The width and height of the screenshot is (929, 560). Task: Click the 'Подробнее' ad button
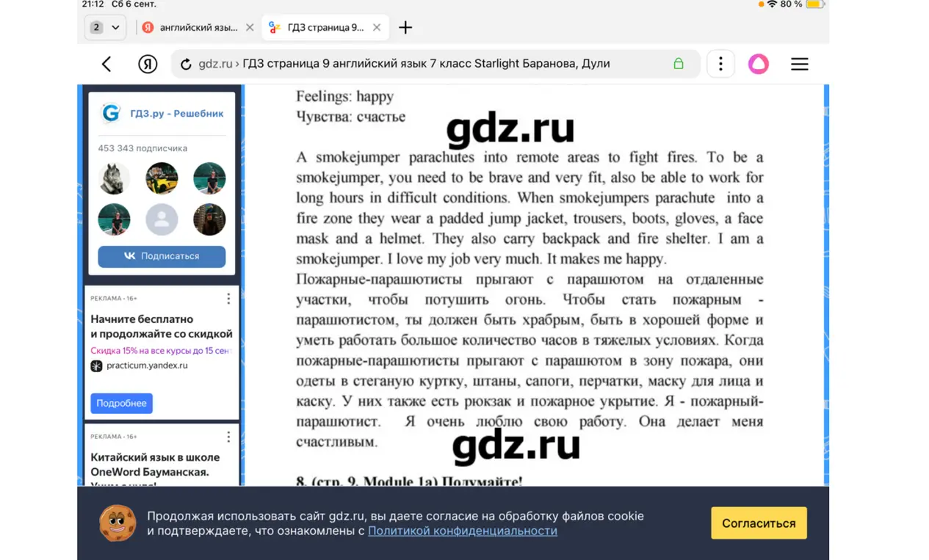tap(121, 403)
